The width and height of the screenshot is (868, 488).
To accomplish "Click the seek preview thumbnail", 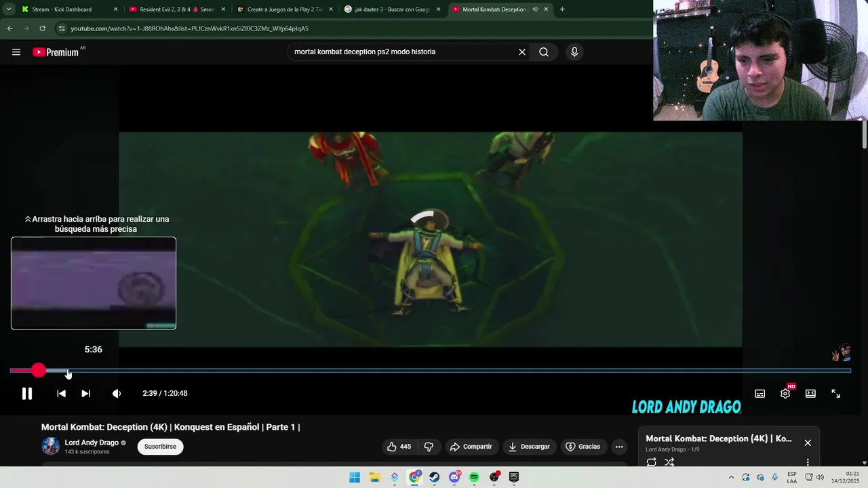I will coord(94,283).
